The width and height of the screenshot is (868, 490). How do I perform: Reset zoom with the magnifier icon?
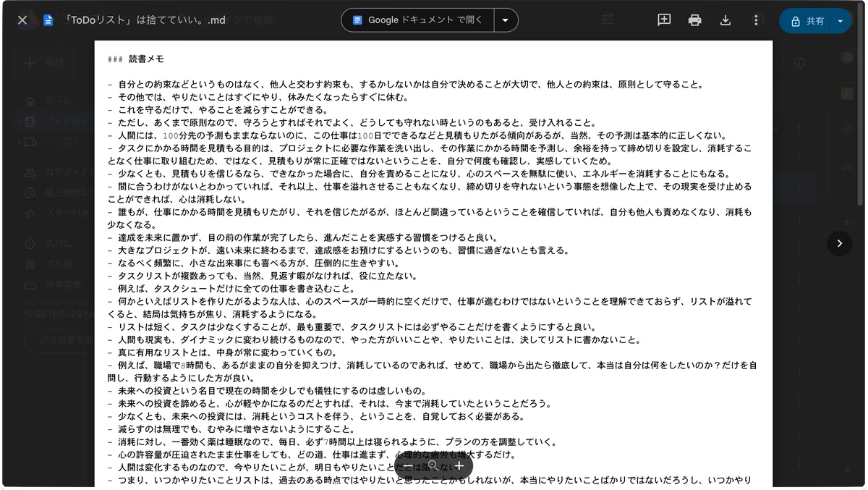tap(433, 465)
